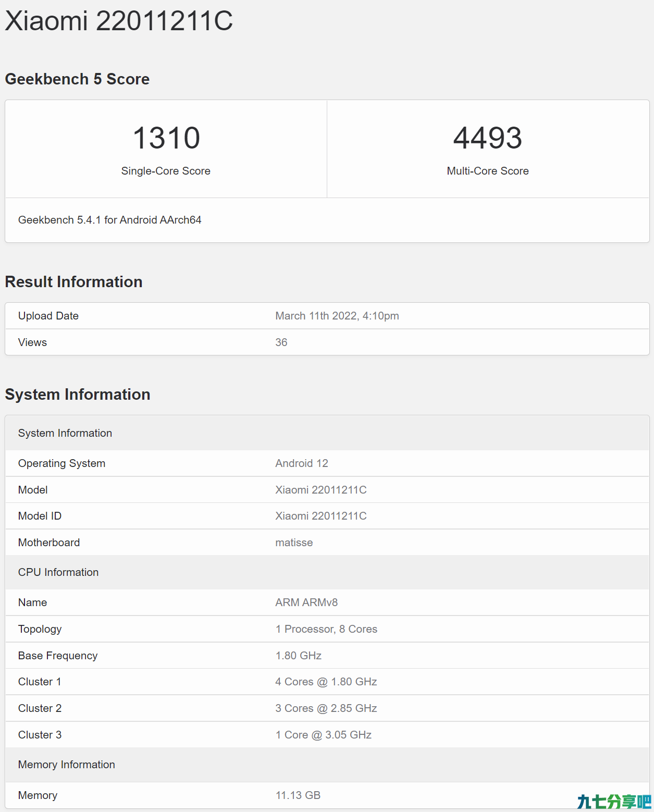Click the Base Frequency label
The height and width of the screenshot is (812, 654).
click(x=58, y=656)
